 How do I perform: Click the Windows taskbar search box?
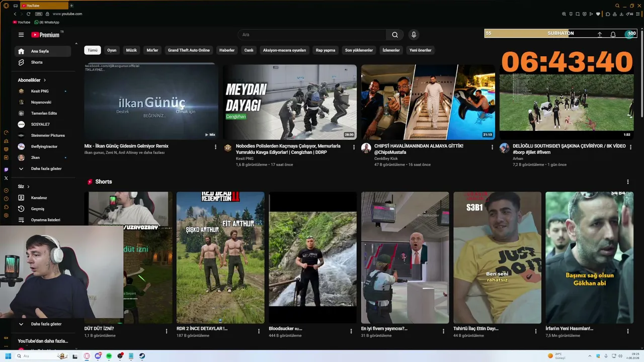point(43,356)
